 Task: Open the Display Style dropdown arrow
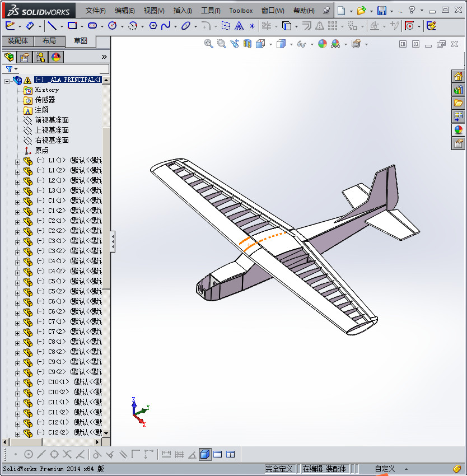291,44
